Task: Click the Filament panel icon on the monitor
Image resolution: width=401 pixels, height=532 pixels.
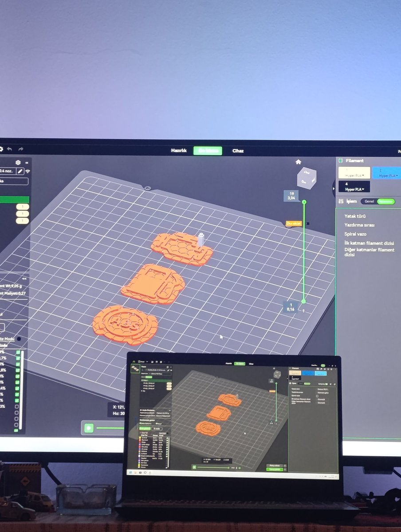Action: [341, 160]
